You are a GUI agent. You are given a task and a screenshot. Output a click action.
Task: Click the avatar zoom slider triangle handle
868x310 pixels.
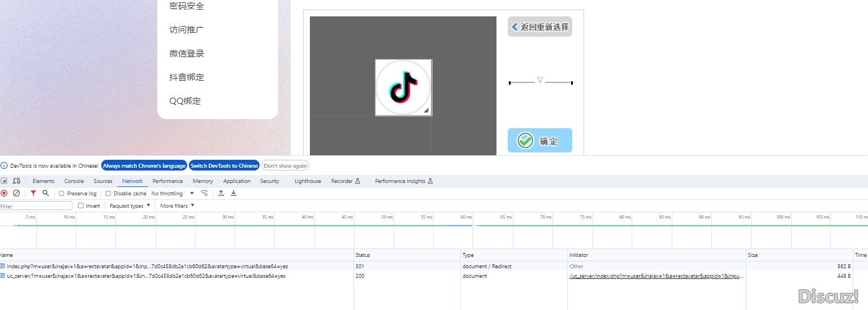pyautogui.click(x=540, y=80)
